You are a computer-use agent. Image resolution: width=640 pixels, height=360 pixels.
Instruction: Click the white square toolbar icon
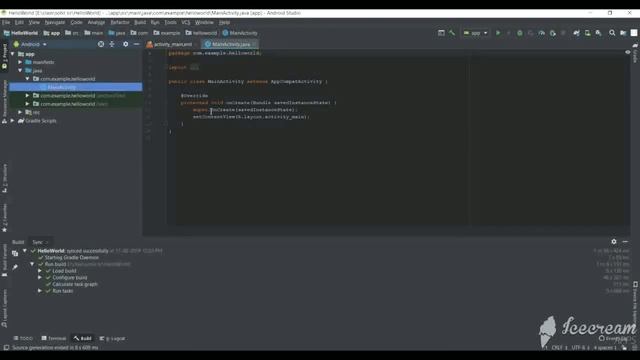point(634,33)
